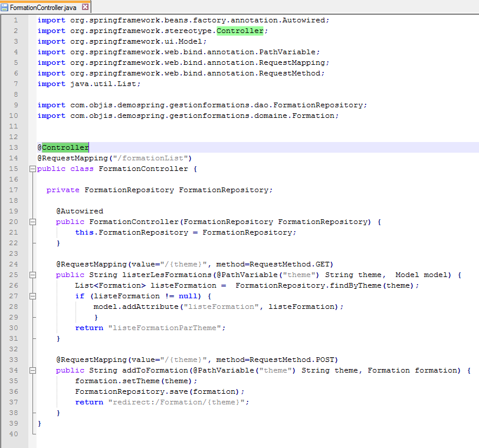
Task: Click 'model.addAttribute' on line 28
Action: (x=136, y=307)
